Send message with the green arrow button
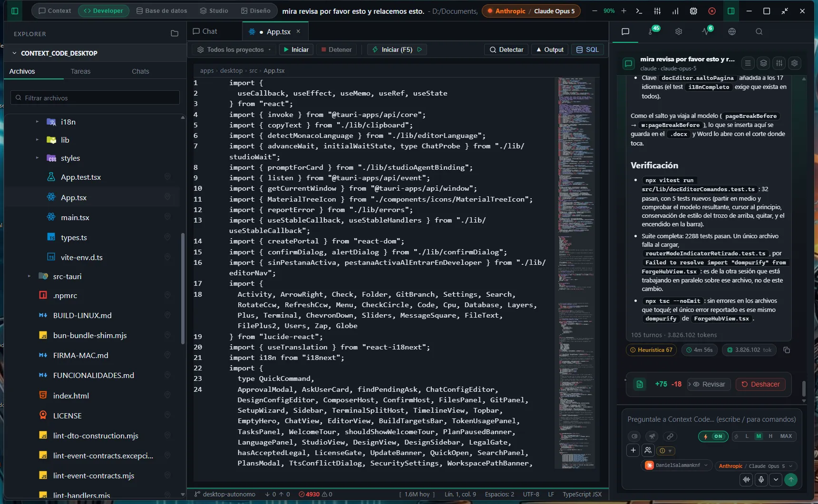Screen dimensions: 818x504 pyautogui.click(x=791, y=480)
